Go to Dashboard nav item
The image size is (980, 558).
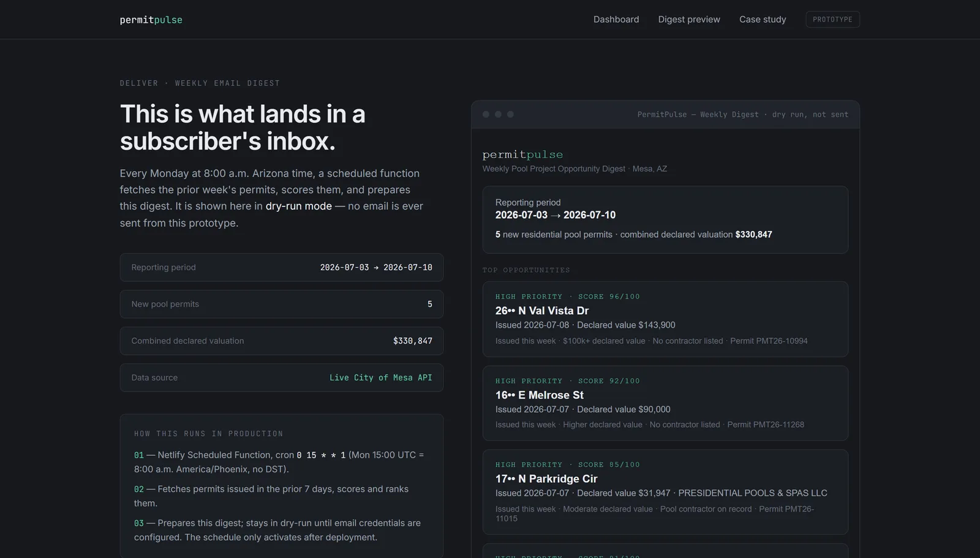click(x=616, y=20)
